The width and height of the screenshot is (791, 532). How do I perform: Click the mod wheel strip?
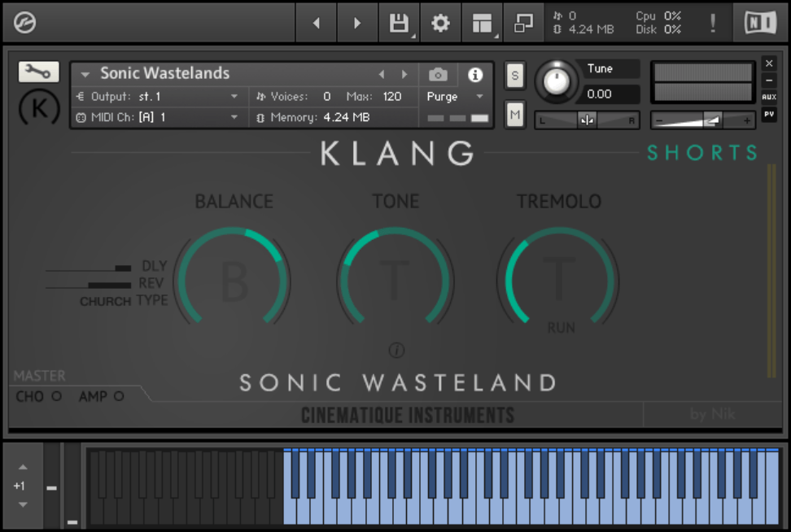[x=72, y=486]
